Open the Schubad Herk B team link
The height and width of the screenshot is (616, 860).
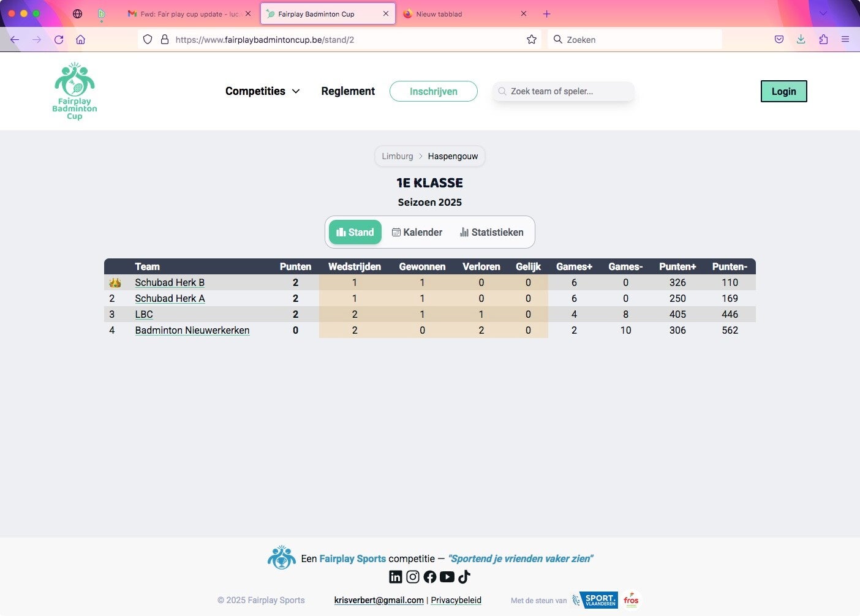click(170, 282)
